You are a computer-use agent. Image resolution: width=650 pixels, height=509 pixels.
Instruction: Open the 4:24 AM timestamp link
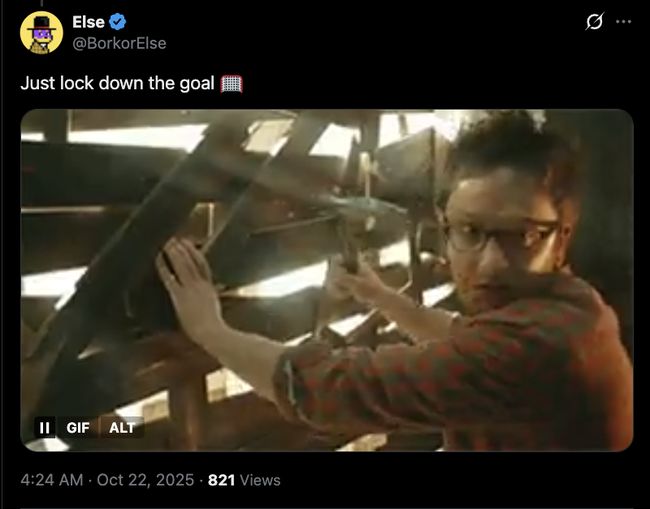52,480
